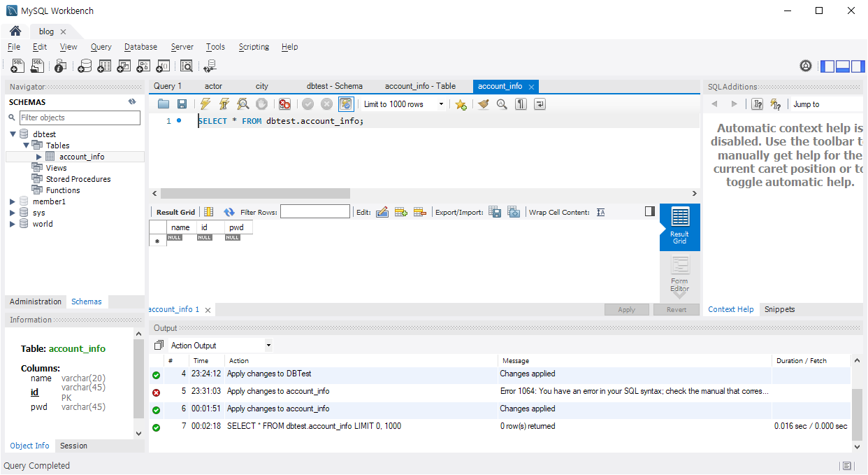
Task: Expand the member1 schema
Action: pyautogui.click(x=13, y=201)
